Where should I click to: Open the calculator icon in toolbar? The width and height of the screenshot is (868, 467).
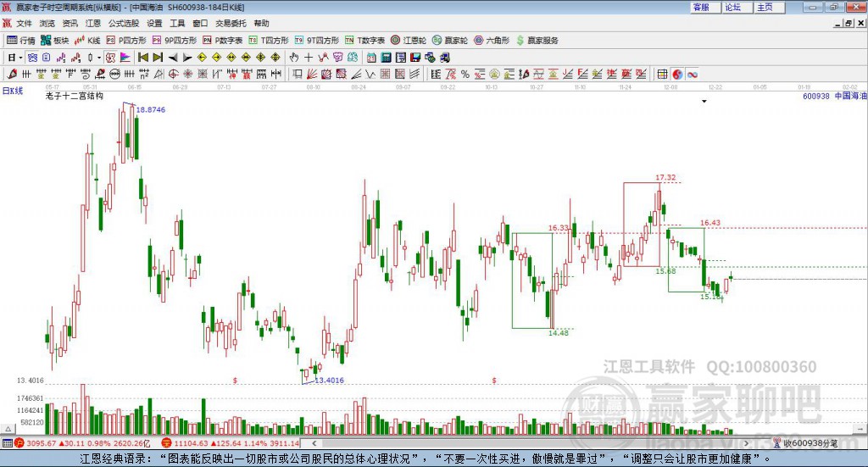[386, 58]
